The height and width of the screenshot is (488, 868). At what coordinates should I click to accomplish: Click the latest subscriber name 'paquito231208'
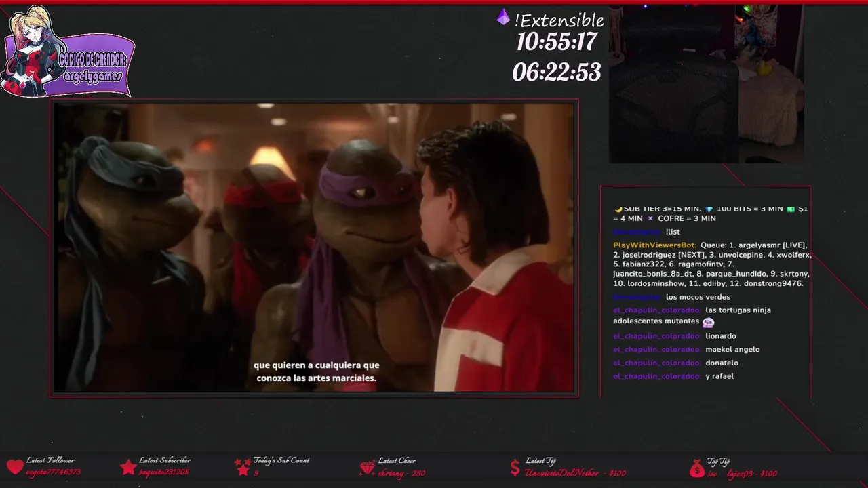pyautogui.click(x=164, y=472)
